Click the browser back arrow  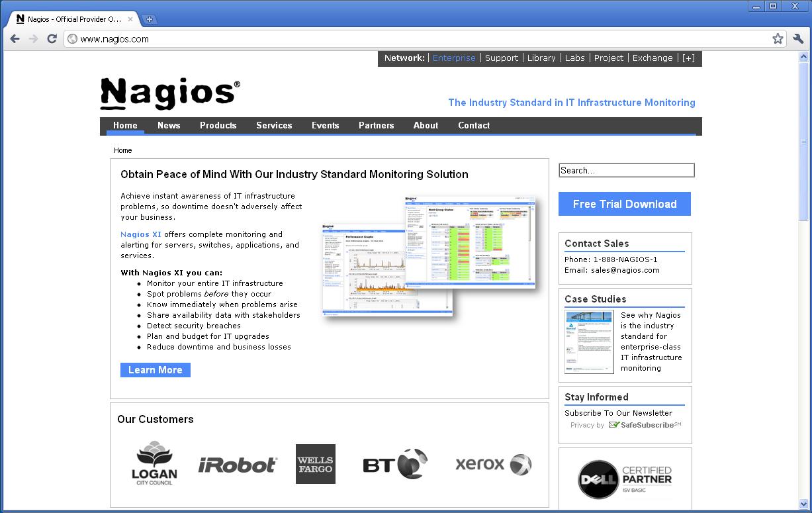(15, 39)
